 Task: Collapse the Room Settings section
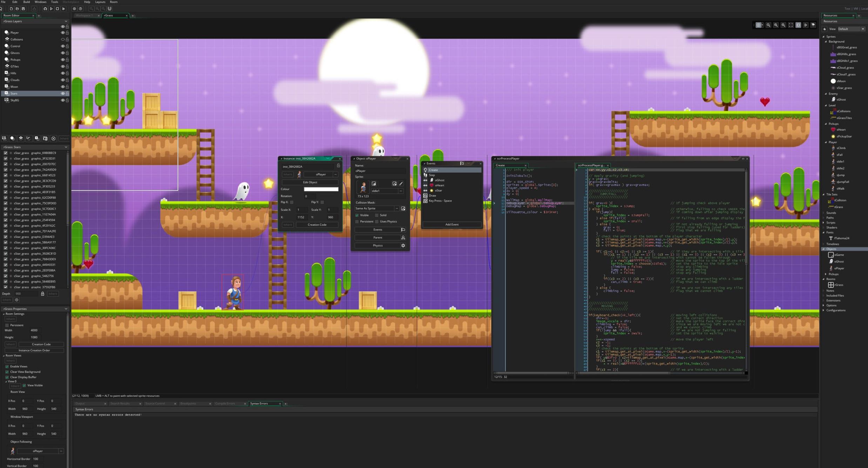(x=4, y=314)
